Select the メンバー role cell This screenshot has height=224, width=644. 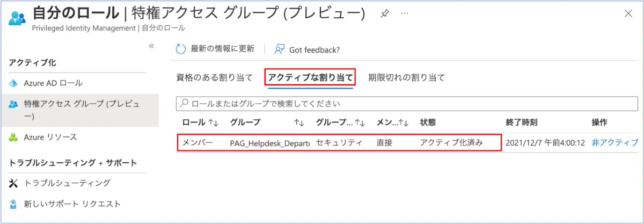pyautogui.click(x=197, y=143)
